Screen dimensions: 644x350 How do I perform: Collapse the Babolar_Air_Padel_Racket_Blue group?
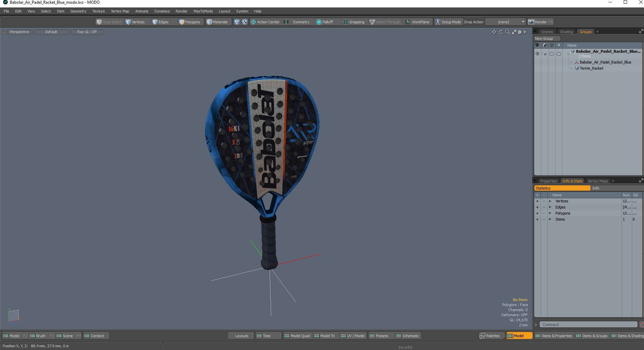point(569,54)
